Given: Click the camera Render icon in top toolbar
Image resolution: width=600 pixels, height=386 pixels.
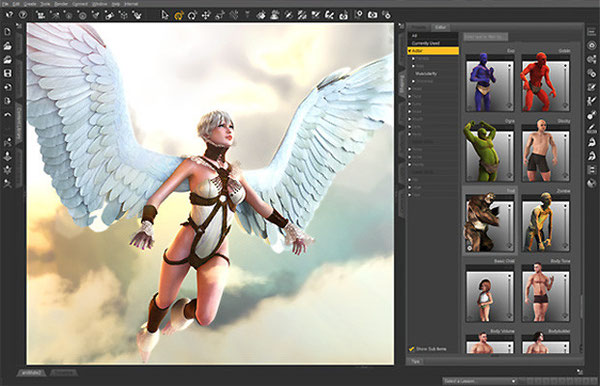Looking at the screenshot, I should (372, 15).
